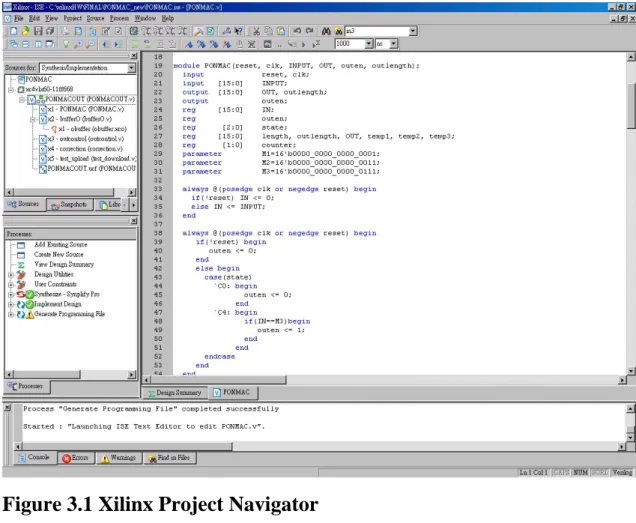Click the Find in Files binoculars icon

click(338, 31)
